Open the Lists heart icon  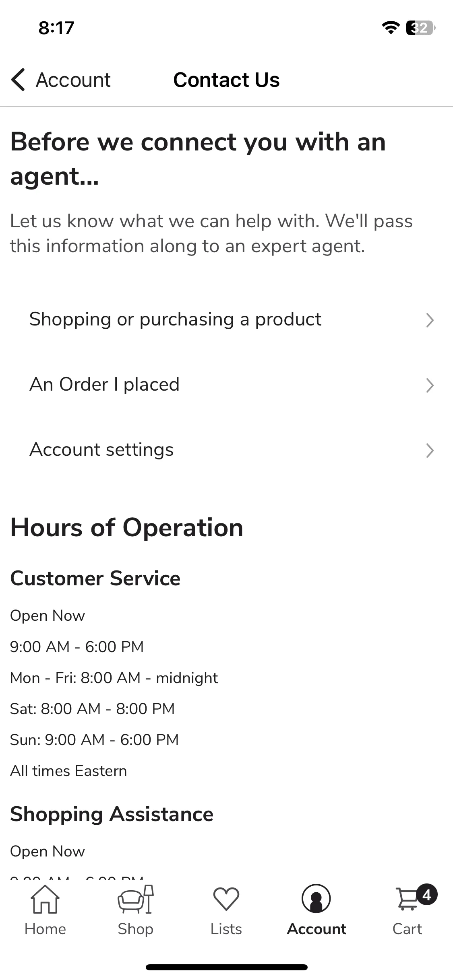(226, 900)
